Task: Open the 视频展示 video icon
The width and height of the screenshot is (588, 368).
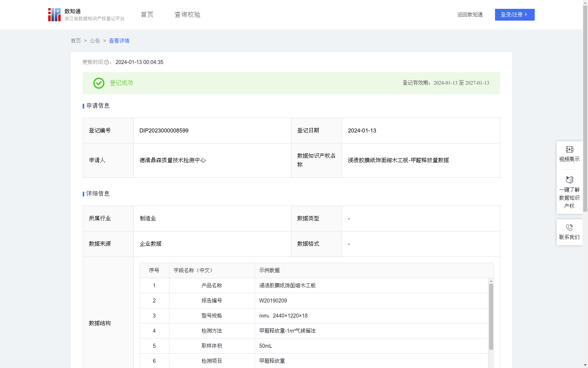Action: [569, 149]
